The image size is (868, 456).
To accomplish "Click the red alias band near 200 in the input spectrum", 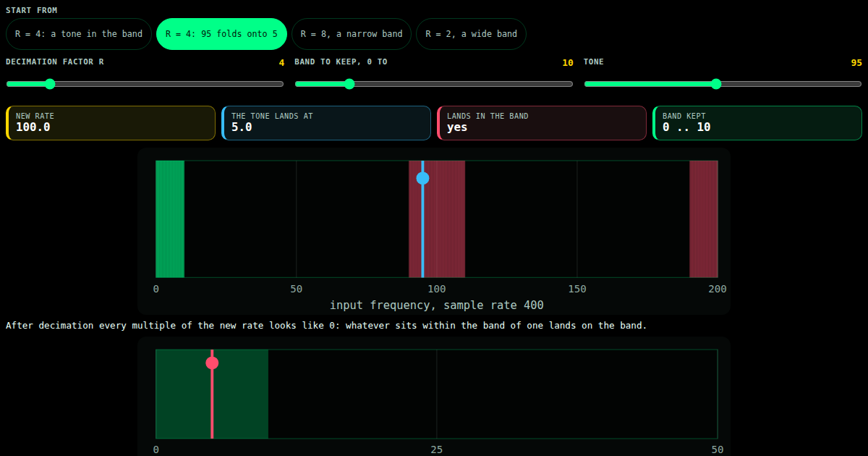I will [704, 219].
